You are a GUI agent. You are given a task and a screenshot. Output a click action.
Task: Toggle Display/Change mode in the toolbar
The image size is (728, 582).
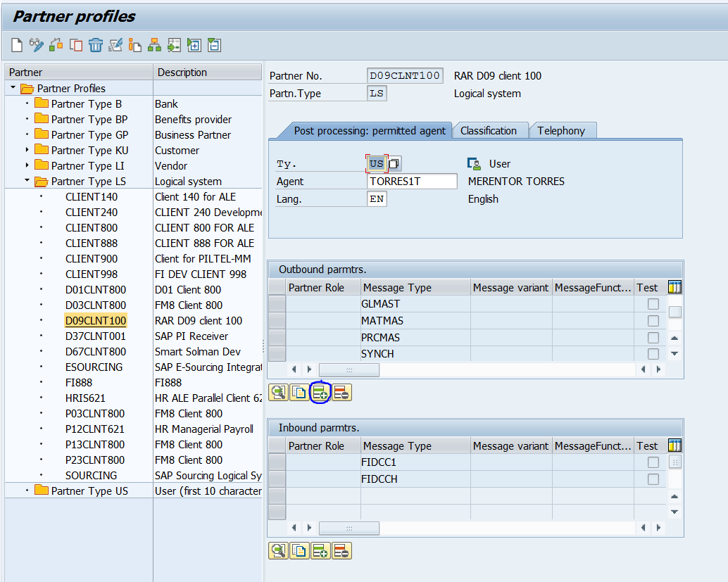click(36, 45)
